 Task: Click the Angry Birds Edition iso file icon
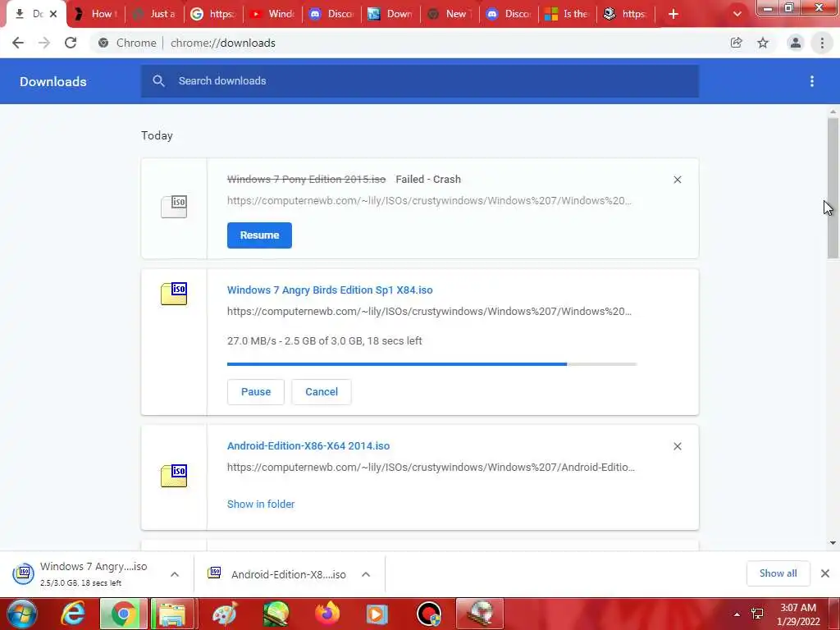174,294
